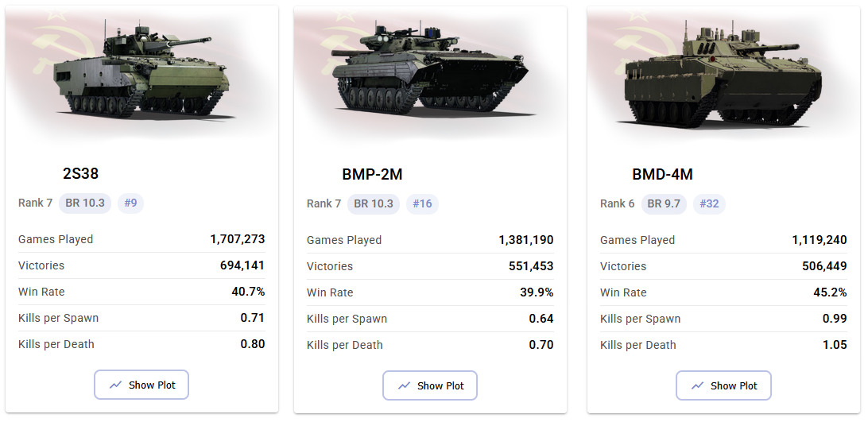Show the plot for BMD-4M

(x=723, y=385)
